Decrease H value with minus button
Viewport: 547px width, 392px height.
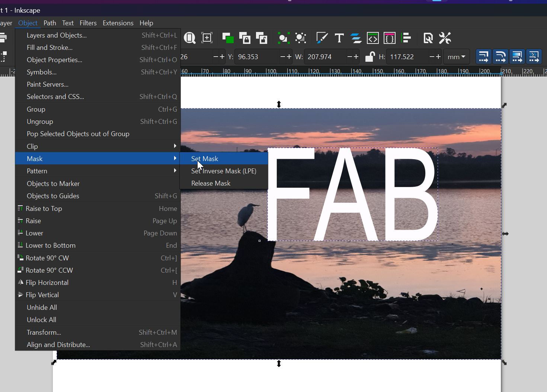pos(432,57)
